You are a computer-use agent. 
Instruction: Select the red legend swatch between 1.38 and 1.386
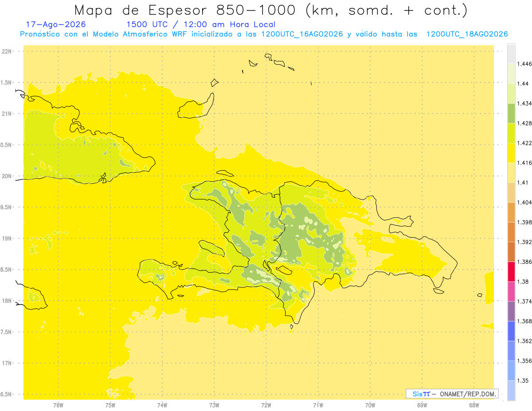[x=511, y=272]
